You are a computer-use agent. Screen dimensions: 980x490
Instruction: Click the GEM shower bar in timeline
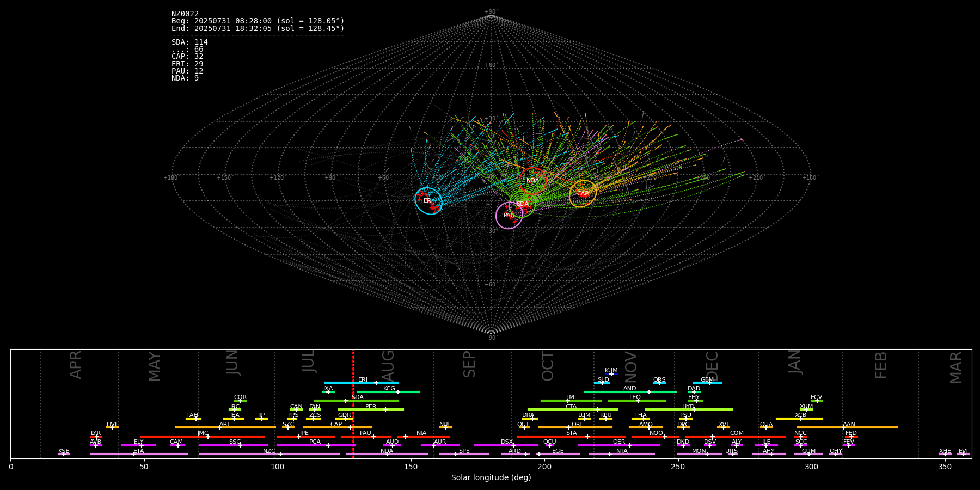[707, 383]
